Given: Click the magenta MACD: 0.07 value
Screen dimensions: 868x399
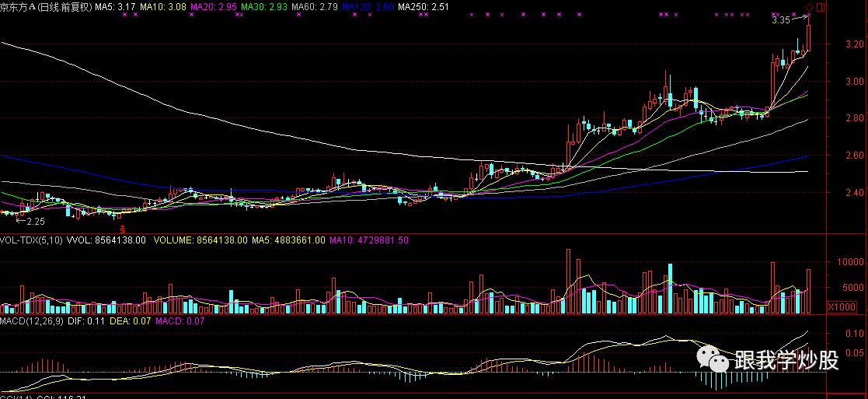Looking at the screenshot, I should pyautogui.click(x=180, y=321).
